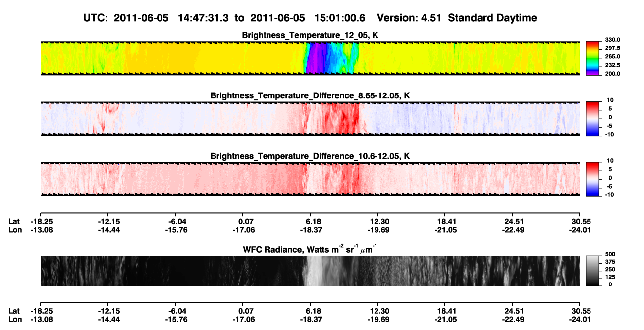Click the 330.0 colorbar tick label
Viewport: 644px width, 330px height.
(x=613, y=40)
